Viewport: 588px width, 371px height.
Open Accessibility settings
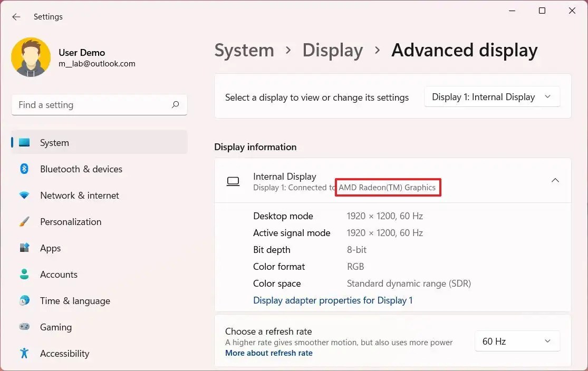pos(64,354)
